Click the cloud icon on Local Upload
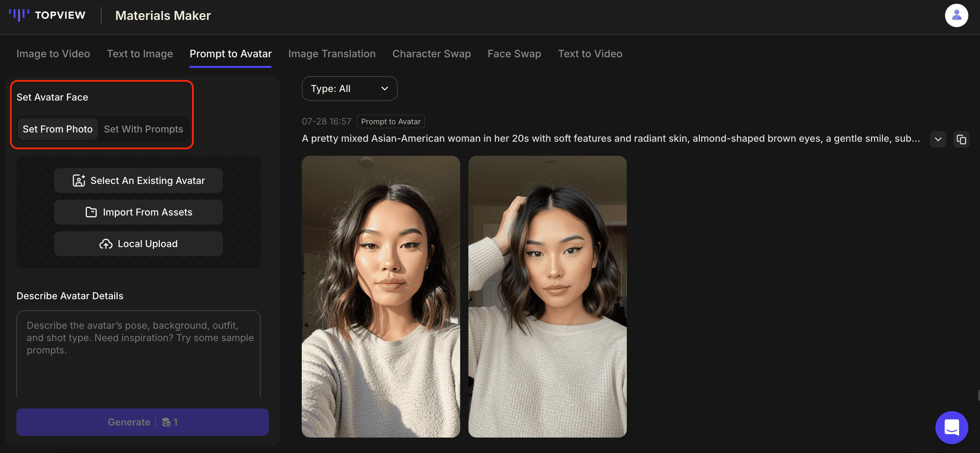Image resolution: width=980 pixels, height=453 pixels. click(106, 244)
